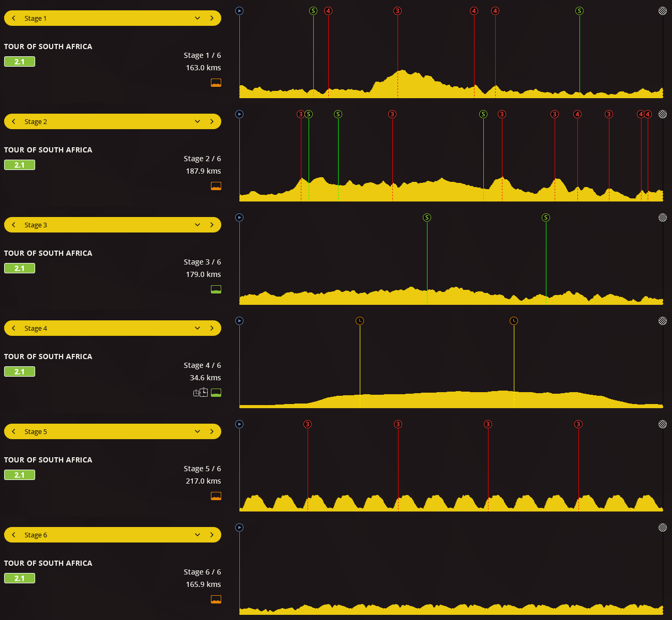Click the Stage 1 start marker
This screenshot has height=620, width=672.
(239, 11)
